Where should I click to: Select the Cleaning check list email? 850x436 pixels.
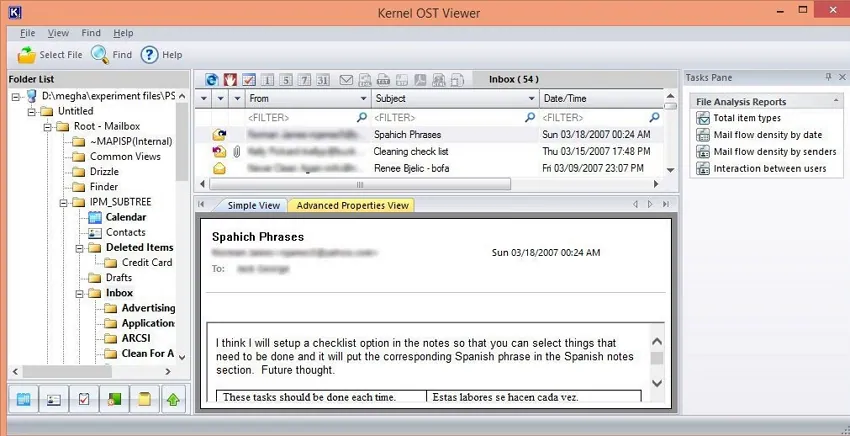pyautogui.click(x=429, y=152)
